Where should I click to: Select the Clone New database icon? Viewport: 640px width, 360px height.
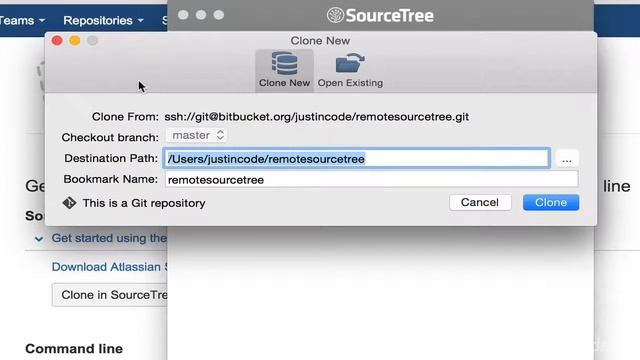pos(284,64)
